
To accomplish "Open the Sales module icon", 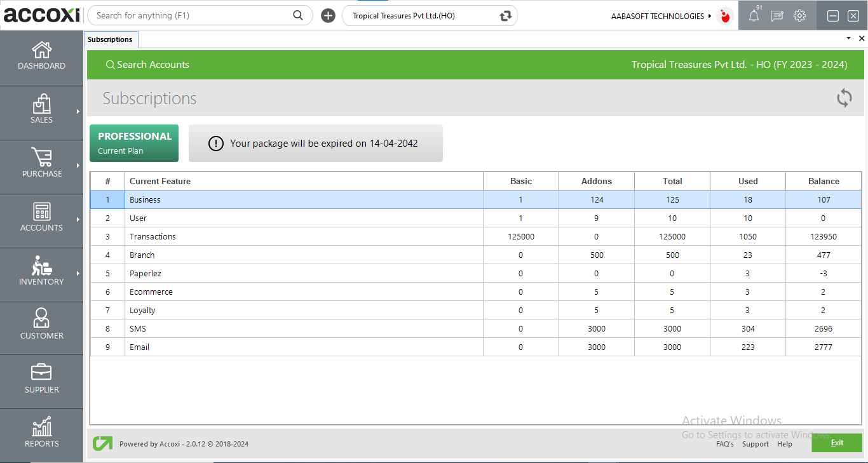I will [42, 104].
